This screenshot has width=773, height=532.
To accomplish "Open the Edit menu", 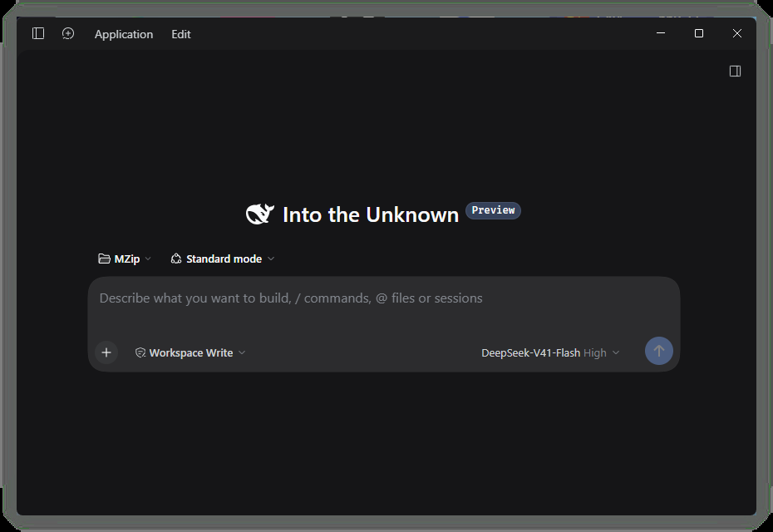I will [x=181, y=34].
